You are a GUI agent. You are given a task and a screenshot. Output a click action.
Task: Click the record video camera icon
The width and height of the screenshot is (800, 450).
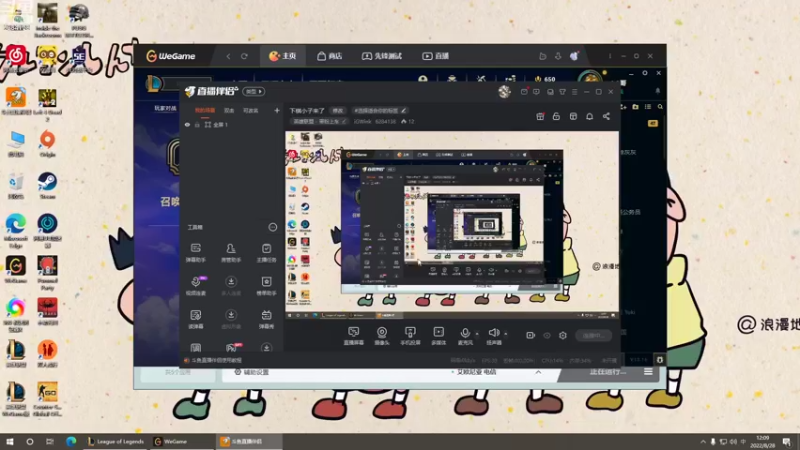click(530, 335)
